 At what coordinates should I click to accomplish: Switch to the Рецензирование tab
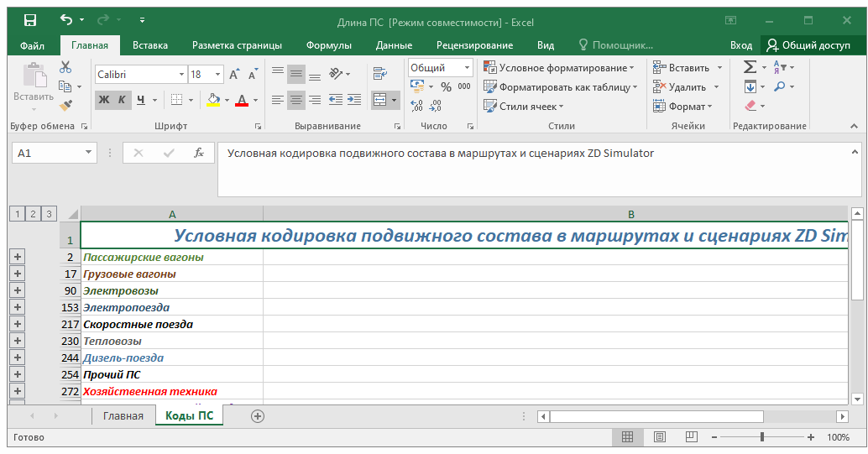[474, 45]
